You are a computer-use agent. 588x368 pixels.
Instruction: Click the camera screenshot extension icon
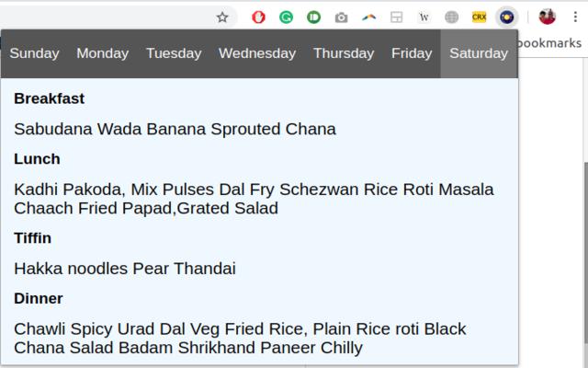342,17
